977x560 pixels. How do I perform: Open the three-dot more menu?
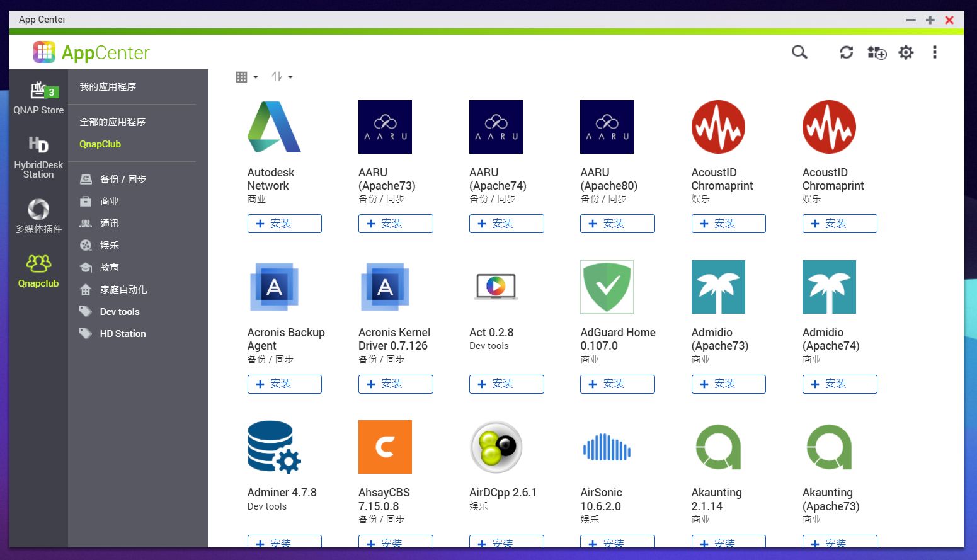[x=935, y=52]
